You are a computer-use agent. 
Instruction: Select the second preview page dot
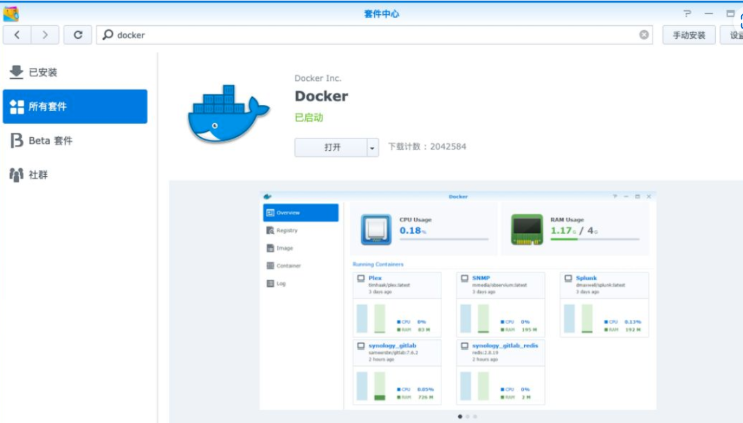tap(467, 417)
